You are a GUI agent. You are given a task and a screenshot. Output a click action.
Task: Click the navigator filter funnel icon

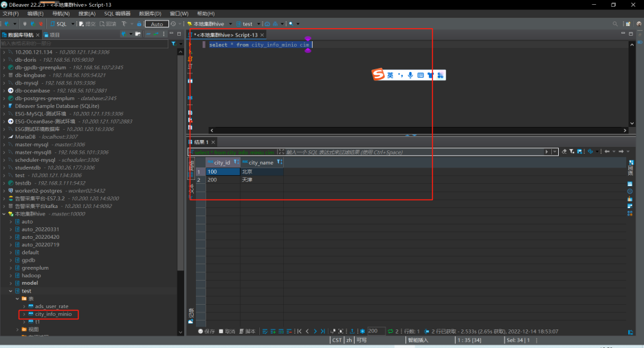(174, 43)
